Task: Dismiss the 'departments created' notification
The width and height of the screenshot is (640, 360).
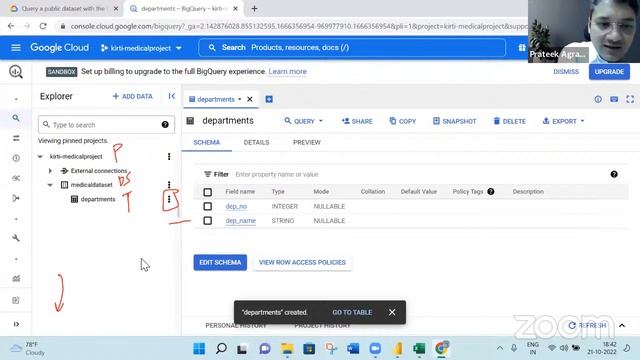Action: [x=392, y=312]
